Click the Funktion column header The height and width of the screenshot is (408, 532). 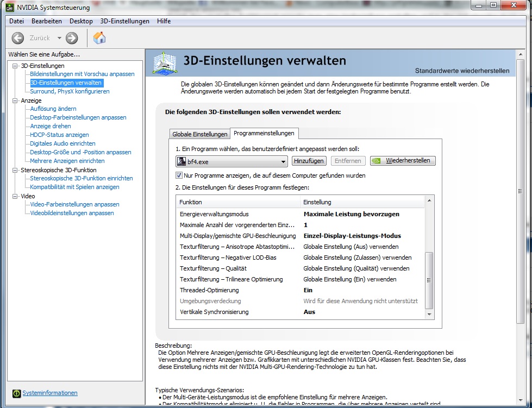coord(238,202)
